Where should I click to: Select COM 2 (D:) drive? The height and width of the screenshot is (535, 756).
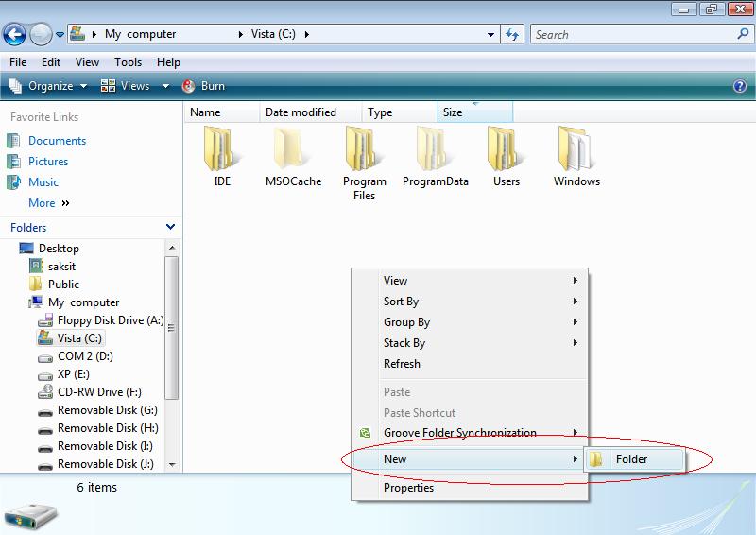coord(85,356)
